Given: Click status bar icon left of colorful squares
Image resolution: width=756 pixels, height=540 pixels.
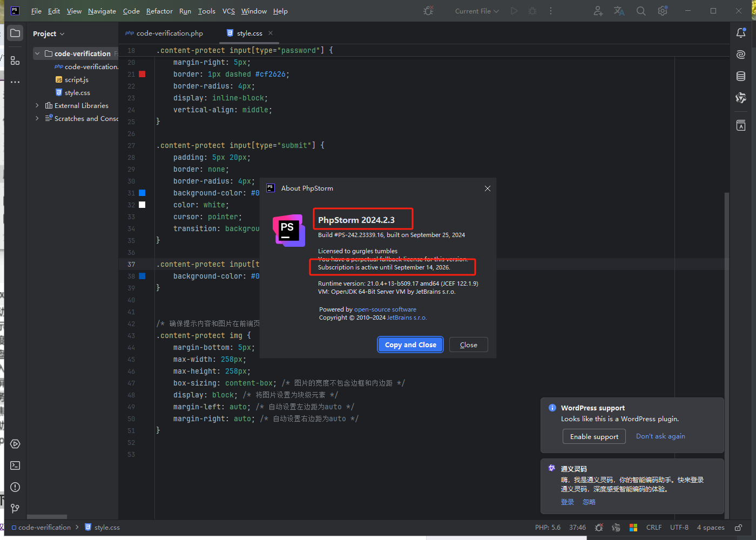Looking at the screenshot, I should tap(616, 528).
